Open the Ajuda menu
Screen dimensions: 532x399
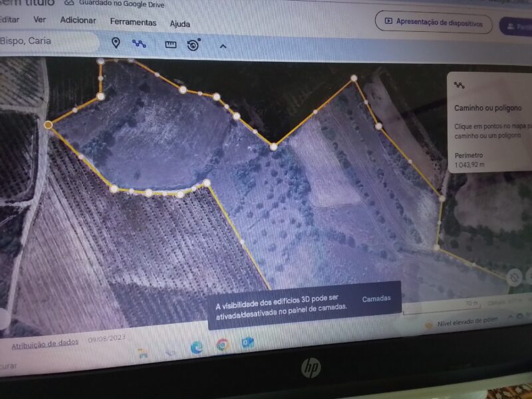180,24
